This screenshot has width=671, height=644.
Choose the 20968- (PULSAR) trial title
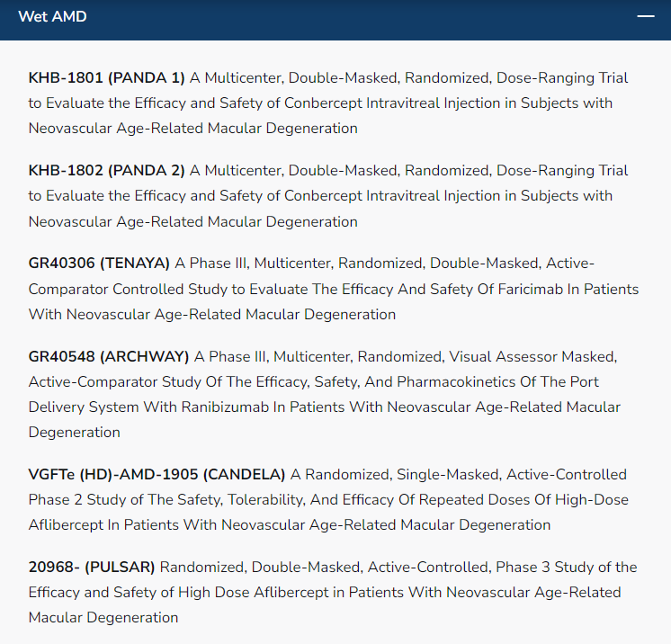click(92, 568)
